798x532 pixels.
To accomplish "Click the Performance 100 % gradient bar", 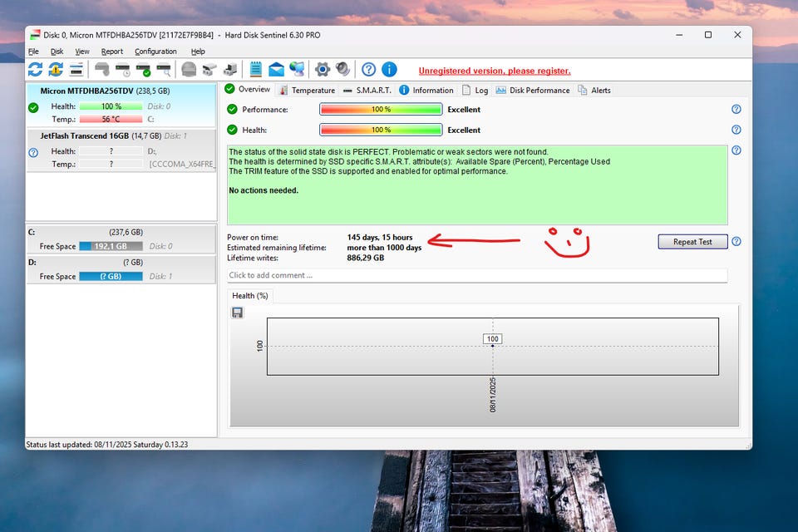I will 381,110.
